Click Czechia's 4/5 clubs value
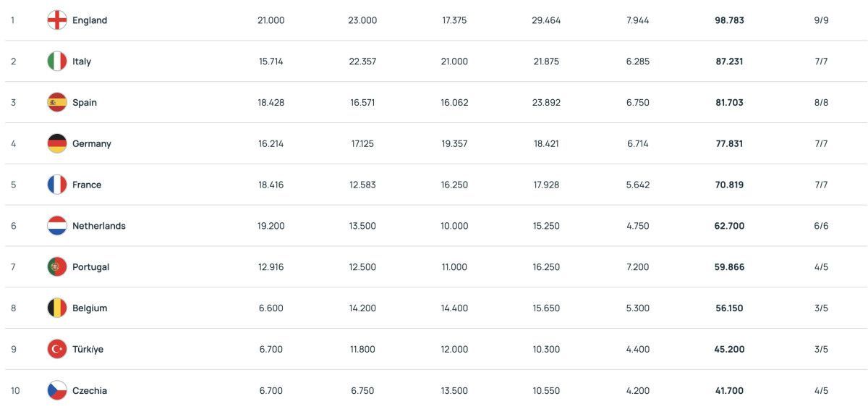Viewport: 868px width, 417px height. click(x=821, y=390)
